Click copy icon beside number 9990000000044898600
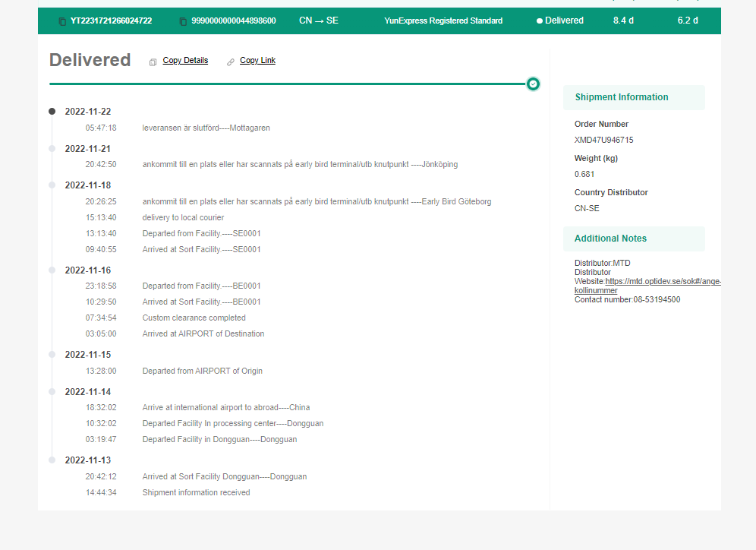 coord(183,21)
